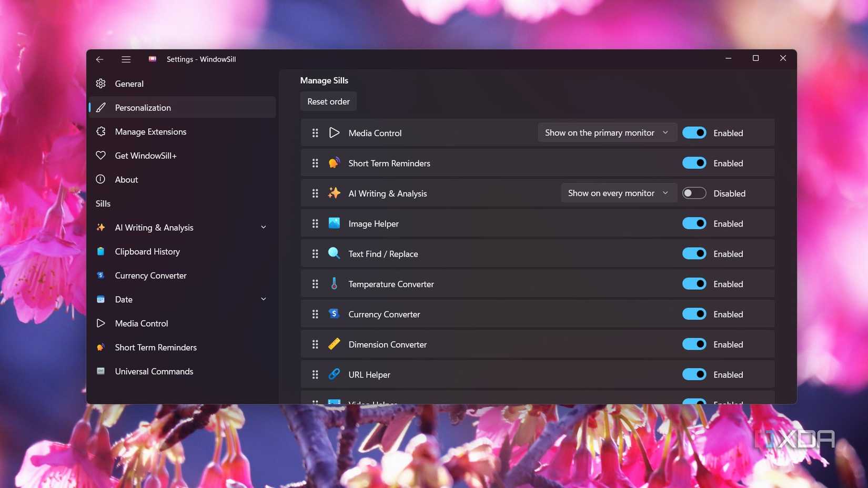Click the Dimension Converter ruler icon
The image size is (868, 488).
(334, 344)
